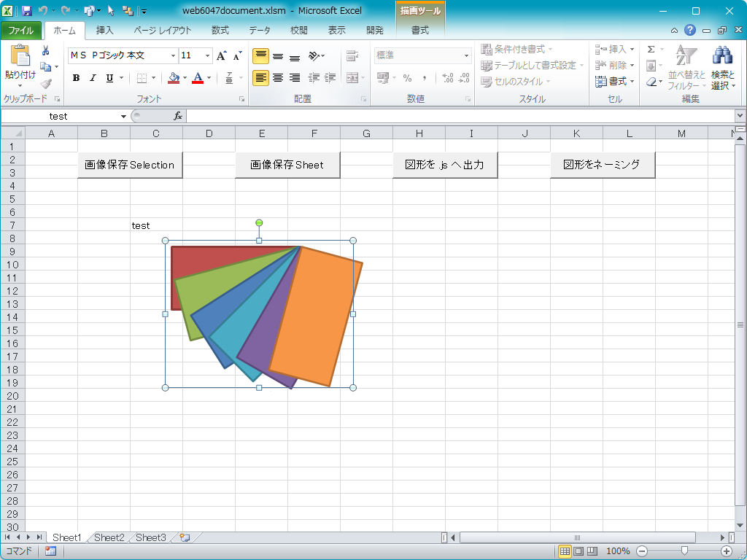The width and height of the screenshot is (747, 560).
Task: Click the Clear eraser icon
Action: pyautogui.click(x=651, y=82)
